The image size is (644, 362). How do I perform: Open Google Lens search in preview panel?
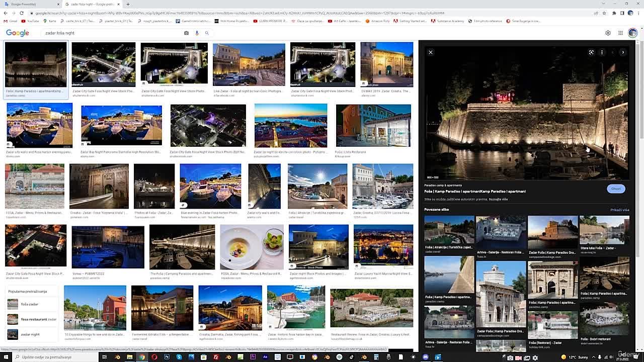coord(591,52)
